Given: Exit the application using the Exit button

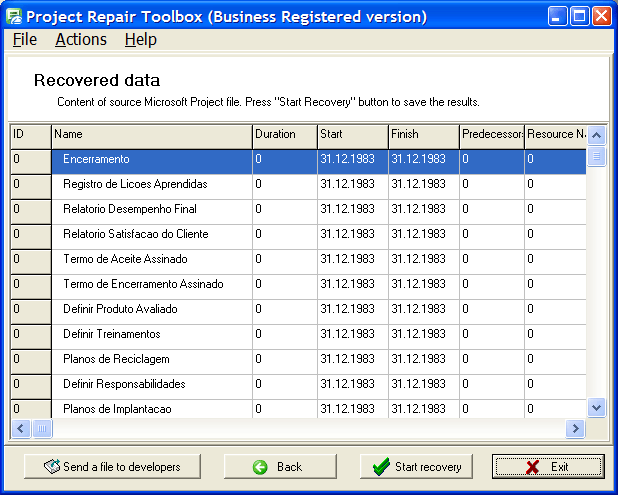Looking at the screenshot, I should point(548,467).
